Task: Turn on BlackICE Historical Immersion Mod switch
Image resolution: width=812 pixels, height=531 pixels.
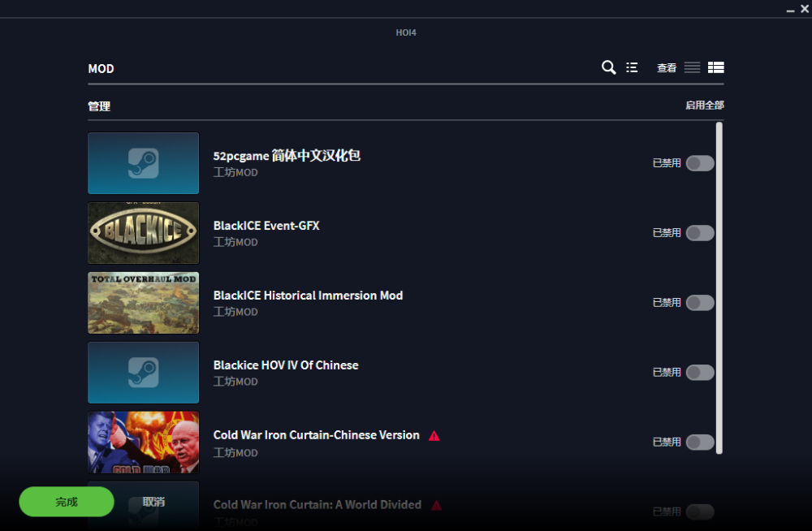Action: click(700, 303)
